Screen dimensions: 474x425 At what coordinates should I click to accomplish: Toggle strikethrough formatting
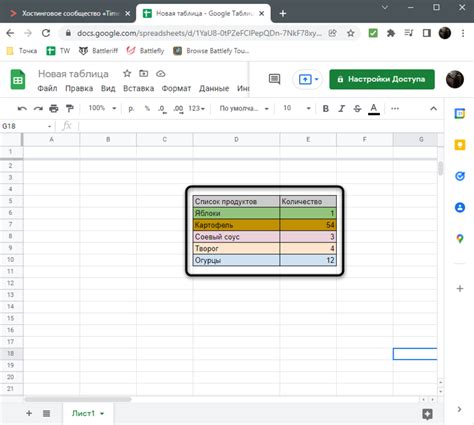click(x=357, y=109)
